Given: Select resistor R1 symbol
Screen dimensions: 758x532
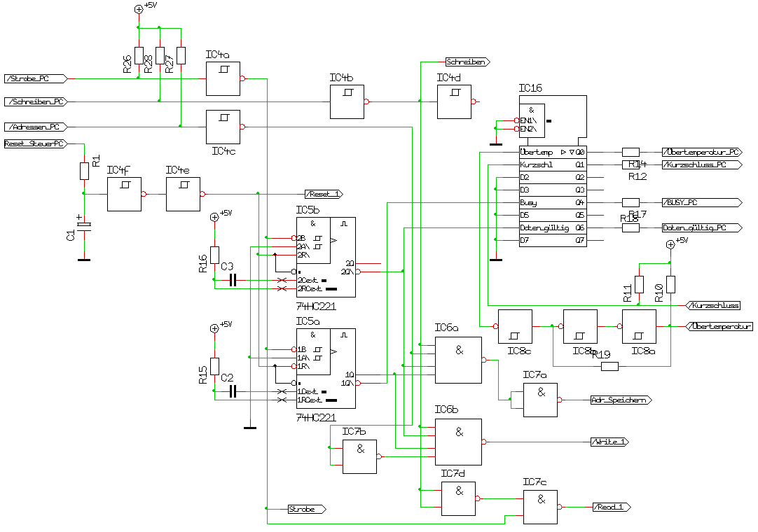Looking at the screenshot, I should pyautogui.click(x=84, y=171).
